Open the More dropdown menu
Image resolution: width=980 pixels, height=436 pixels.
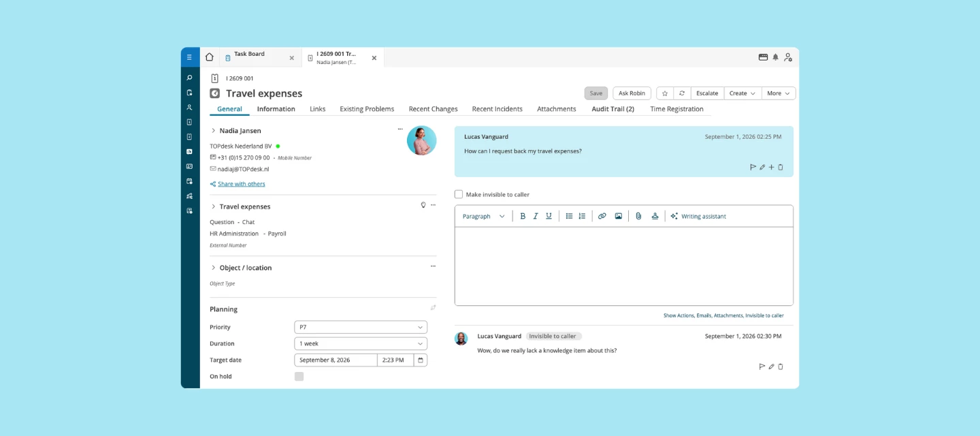point(779,93)
